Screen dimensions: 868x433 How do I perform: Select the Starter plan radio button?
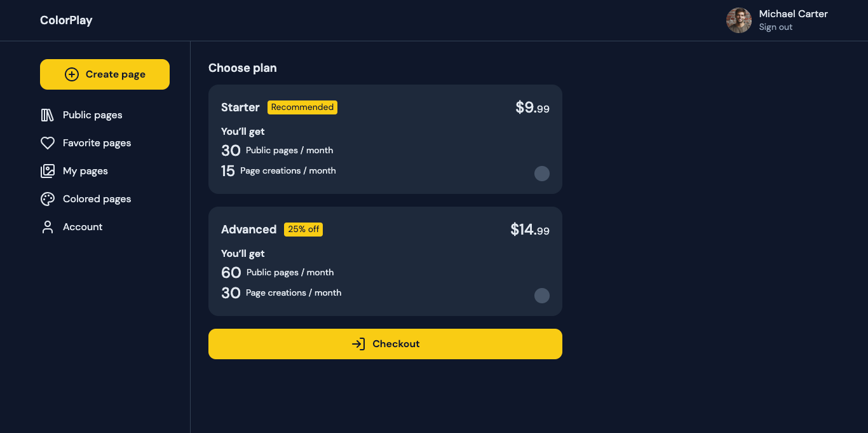[542, 174]
